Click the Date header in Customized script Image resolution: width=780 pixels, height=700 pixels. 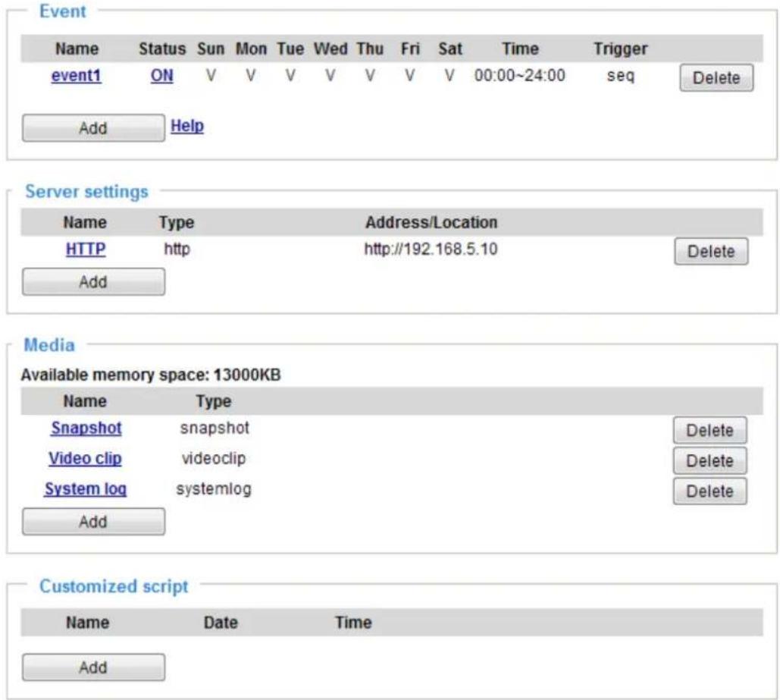click(x=221, y=623)
